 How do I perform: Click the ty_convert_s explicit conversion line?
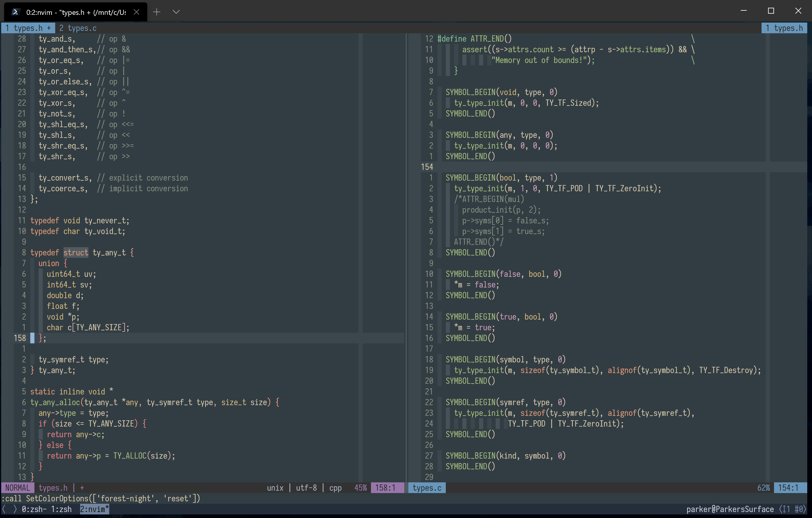coord(113,178)
